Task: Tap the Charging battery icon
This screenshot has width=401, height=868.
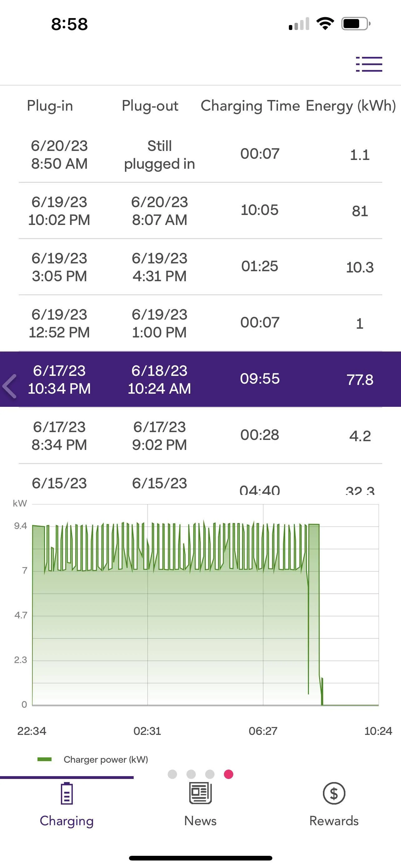Action: pyautogui.click(x=67, y=793)
